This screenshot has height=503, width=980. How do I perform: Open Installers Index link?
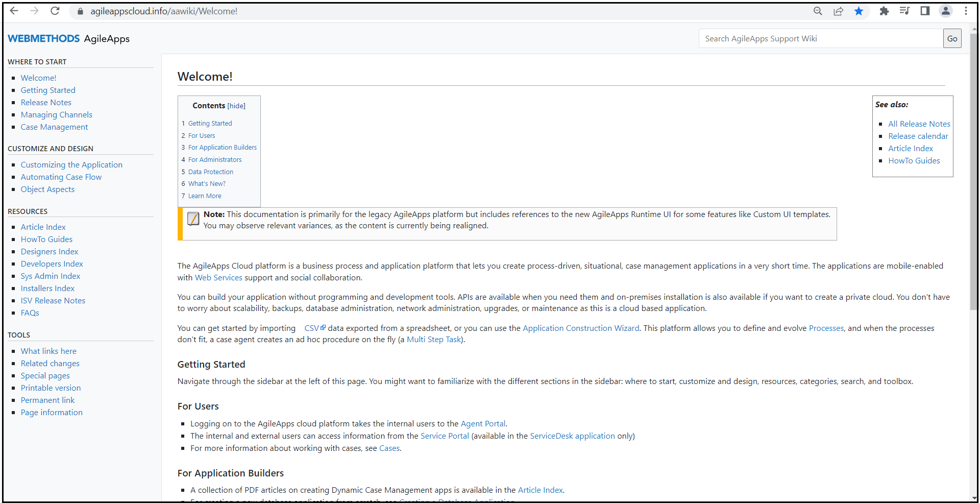47,289
